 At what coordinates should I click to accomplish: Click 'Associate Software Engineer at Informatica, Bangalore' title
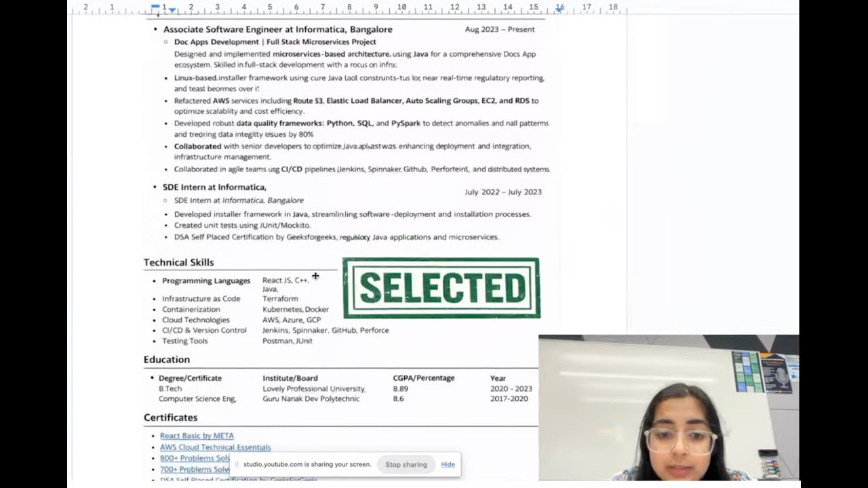pyautogui.click(x=277, y=29)
